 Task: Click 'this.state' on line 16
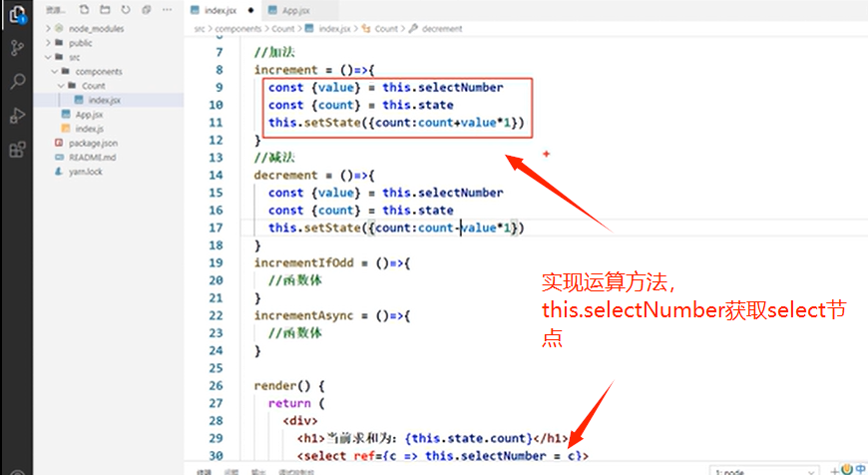(x=417, y=210)
